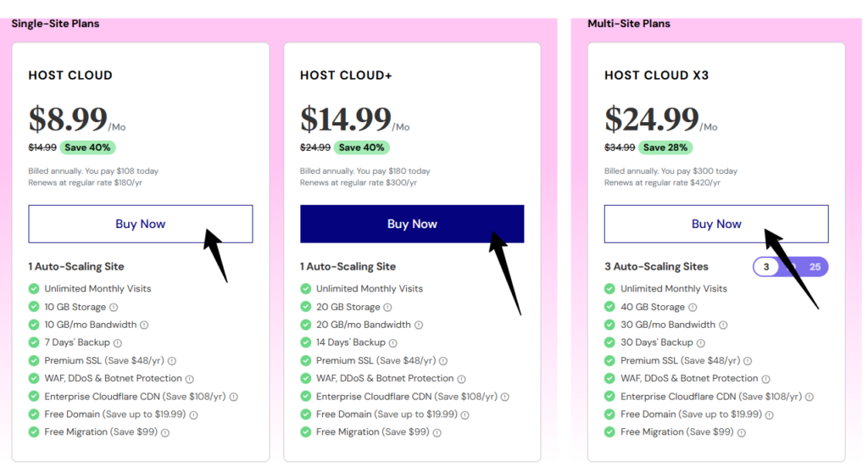This screenshot has height=473, width=868.
Task: Show info for Host Cloud+ Free Domain
Action: tap(465, 415)
